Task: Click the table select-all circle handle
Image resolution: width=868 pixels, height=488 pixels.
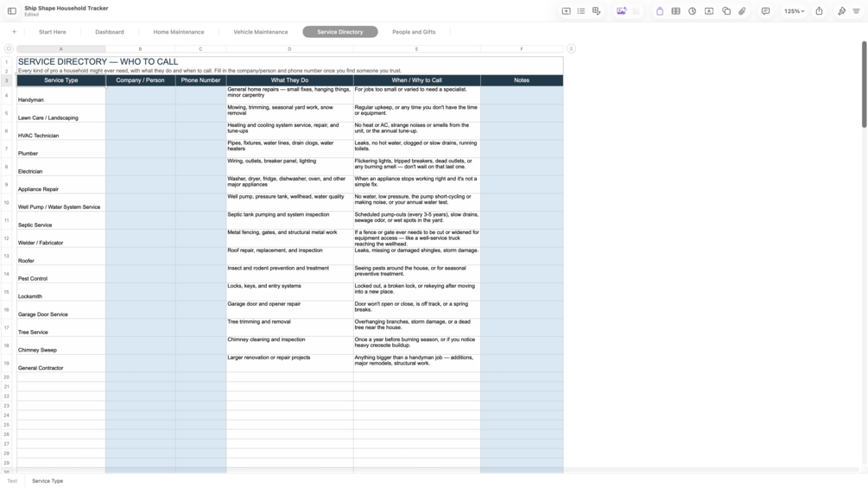Action: 9,48
